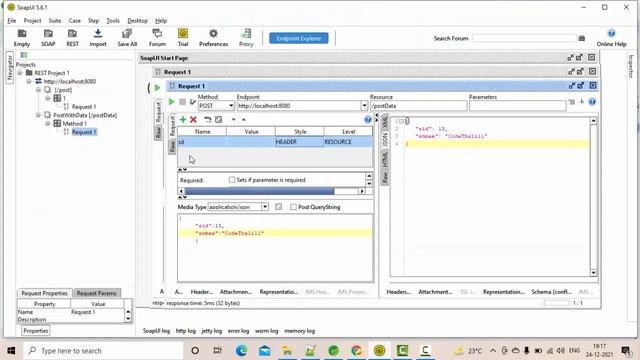Click the SOAP project toolbar icon
640x360 pixels.
pos(48,38)
